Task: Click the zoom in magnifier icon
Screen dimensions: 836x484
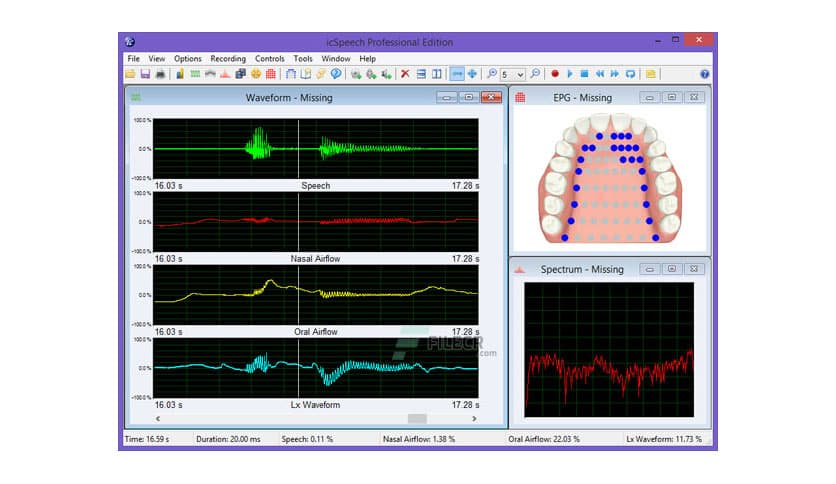Action: pyautogui.click(x=492, y=74)
